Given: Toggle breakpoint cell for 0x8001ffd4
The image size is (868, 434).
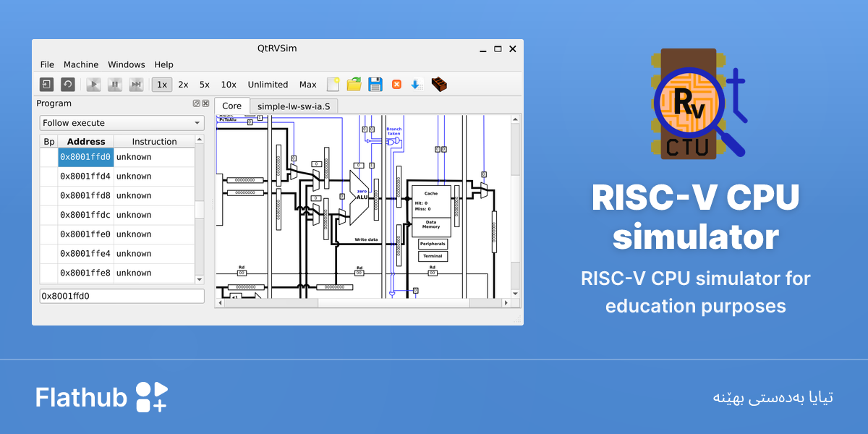Looking at the screenshot, I should point(49,176).
